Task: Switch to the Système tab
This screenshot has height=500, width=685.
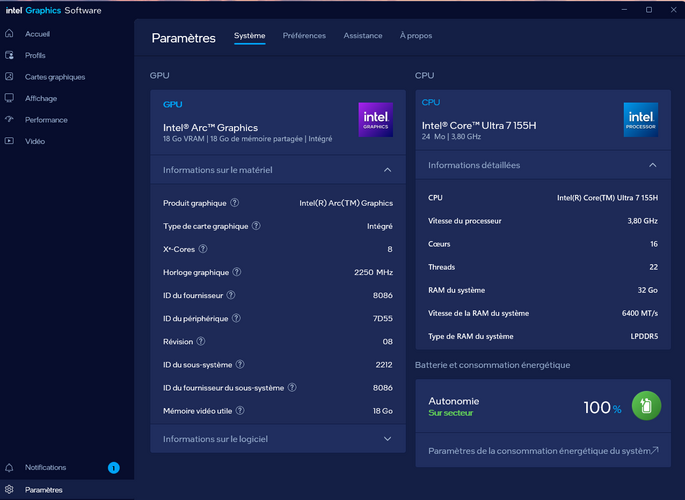Action: coord(249,36)
